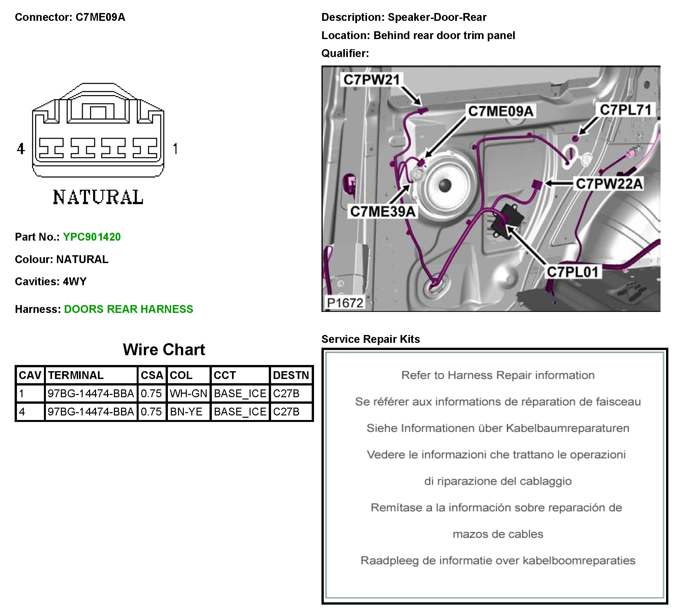Click the BASE_ICE circuit cell in row 1
Viewport: 682px width, 616px height.
[x=240, y=394]
